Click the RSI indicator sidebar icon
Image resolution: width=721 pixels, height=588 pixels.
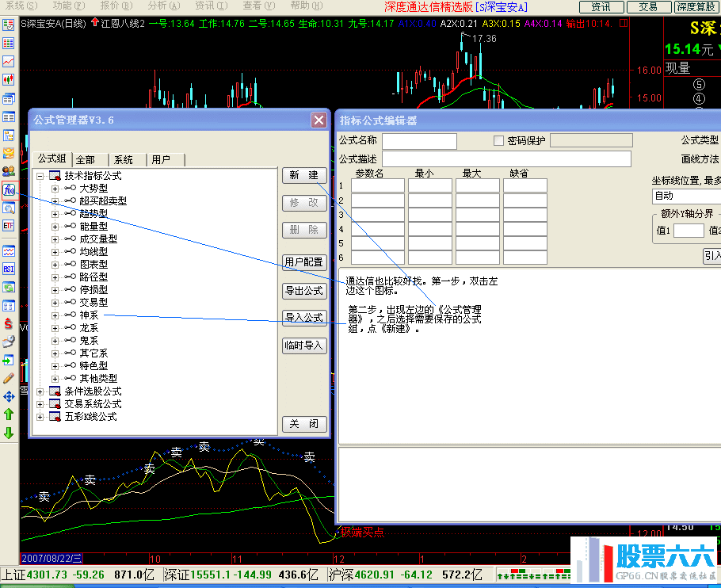(9, 269)
